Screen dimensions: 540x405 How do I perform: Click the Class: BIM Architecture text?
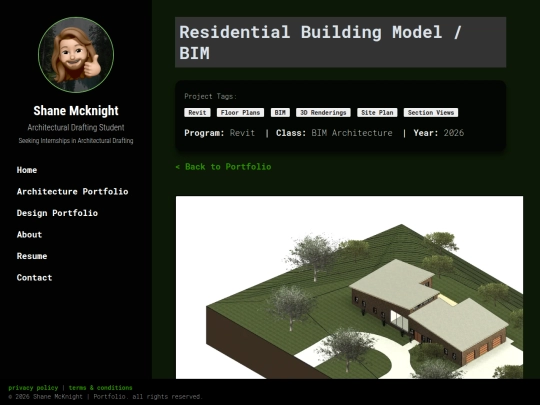(x=334, y=133)
